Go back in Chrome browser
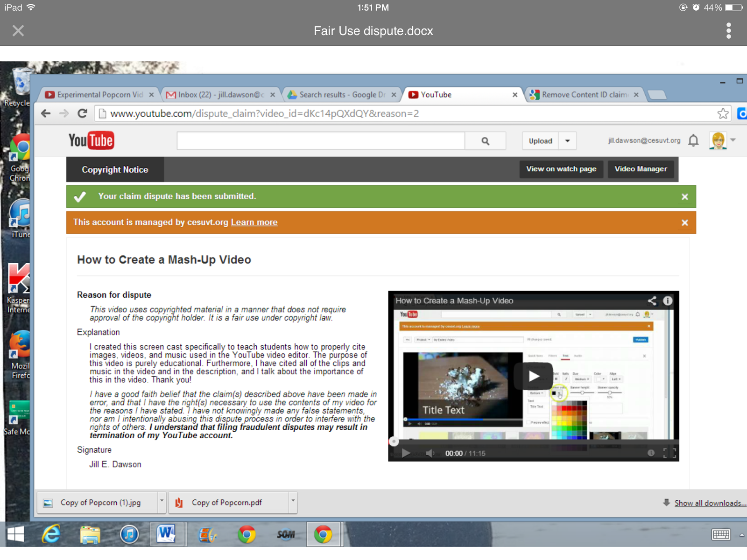The image size is (747, 560). pyautogui.click(x=46, y=113)
